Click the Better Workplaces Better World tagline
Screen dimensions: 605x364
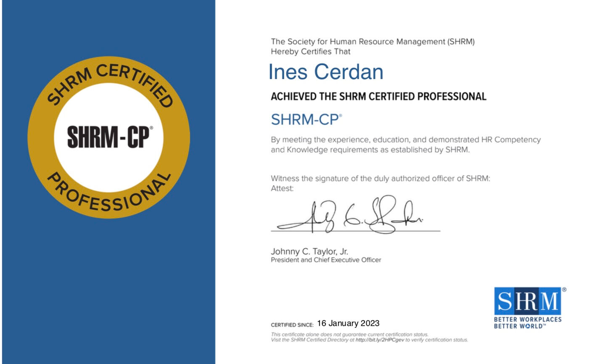tap(527, 323)
